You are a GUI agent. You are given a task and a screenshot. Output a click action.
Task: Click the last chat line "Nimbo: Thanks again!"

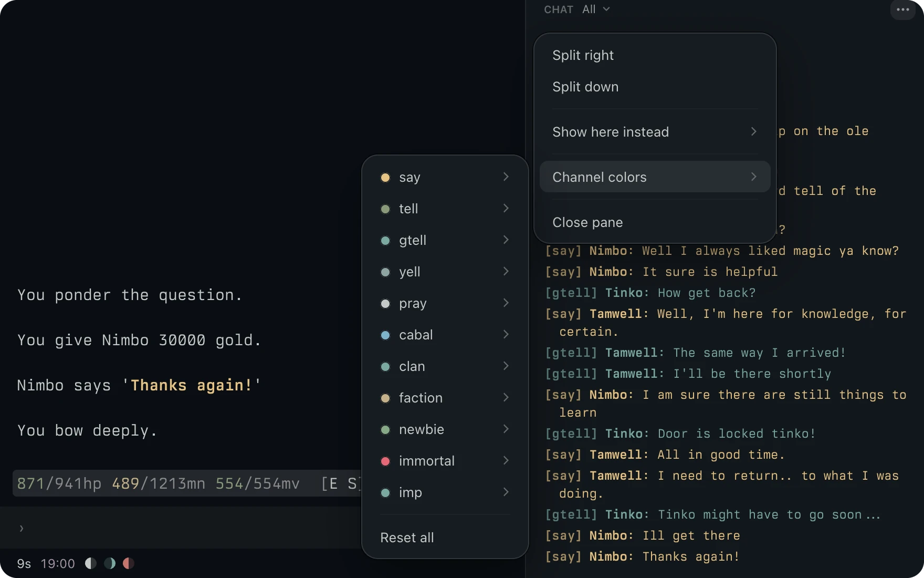(x=643, y=556)
